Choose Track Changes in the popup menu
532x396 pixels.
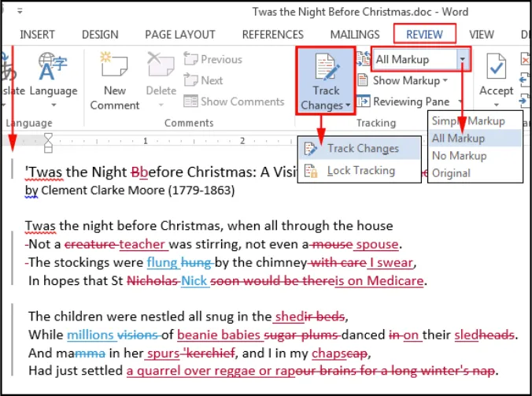[360, 148]
